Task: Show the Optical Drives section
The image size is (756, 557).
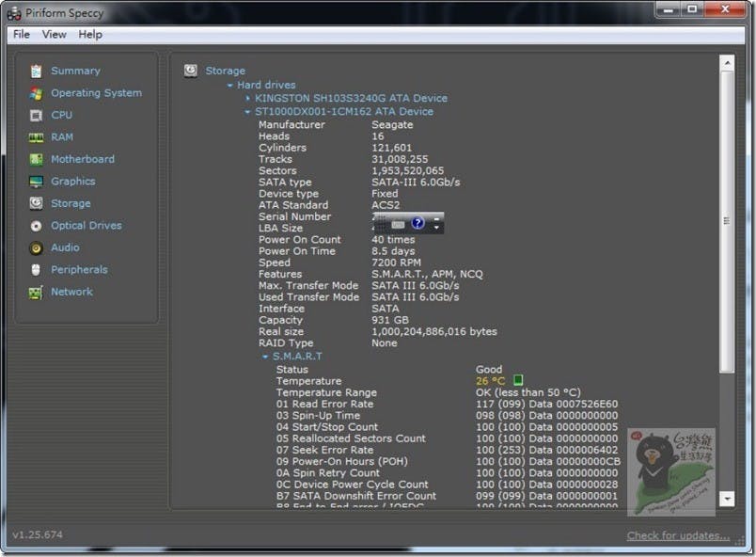Action: point(87,226)
